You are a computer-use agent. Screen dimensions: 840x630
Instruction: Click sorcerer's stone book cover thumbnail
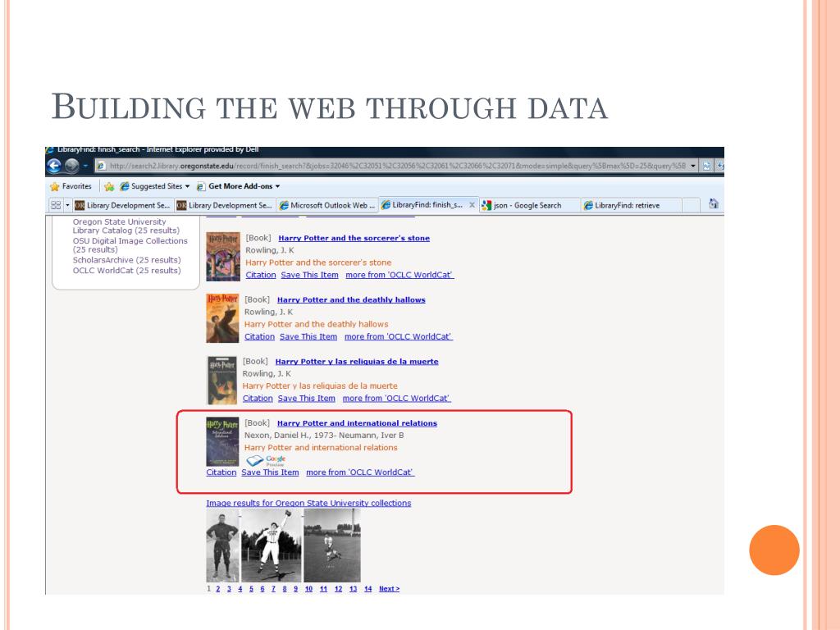tap(223, 257)
